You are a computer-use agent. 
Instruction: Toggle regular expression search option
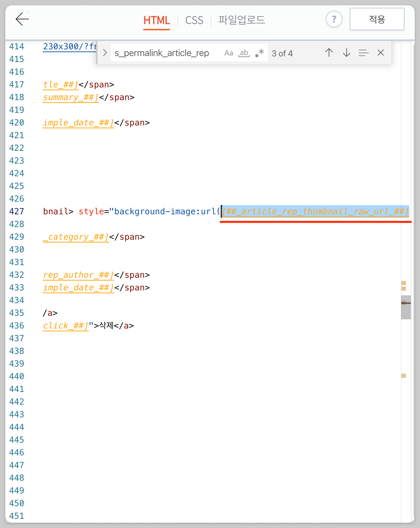pos(259,53)
